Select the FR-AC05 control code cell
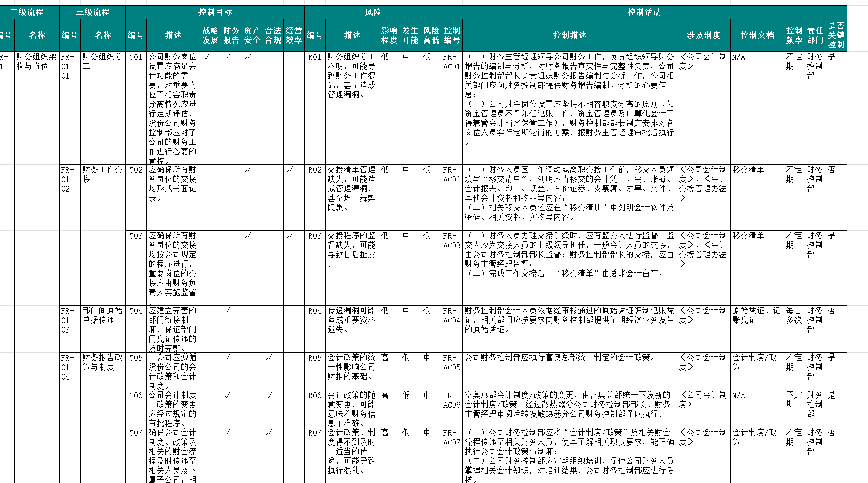The height and width of the screenshot is (483, 868). coord(452,371)
